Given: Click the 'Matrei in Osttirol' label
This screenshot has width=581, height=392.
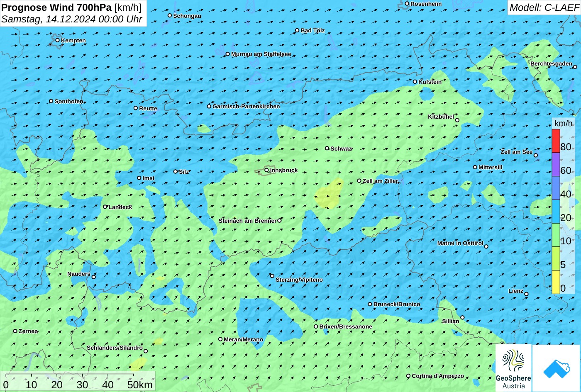Looking at the screenshot, I should tap(460, 243).
